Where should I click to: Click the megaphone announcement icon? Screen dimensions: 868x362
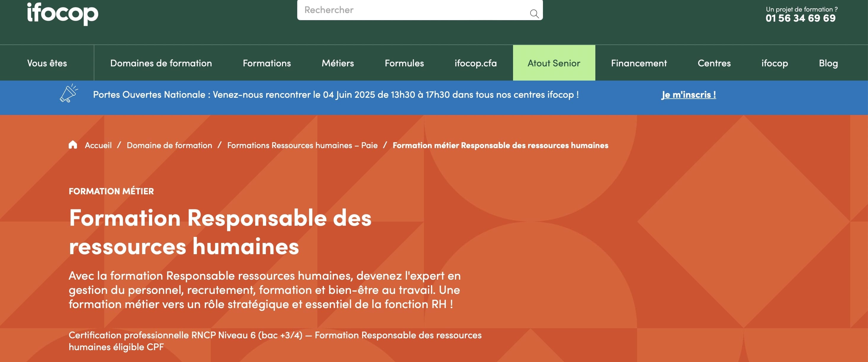pyautogui.click(x=69, y=93)
